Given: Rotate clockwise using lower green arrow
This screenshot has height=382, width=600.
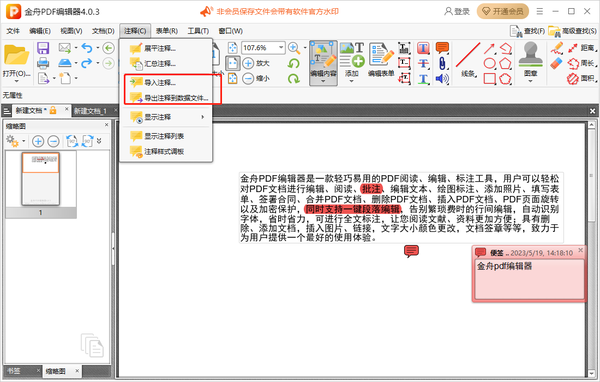Looking at the screenshot, I should click(x=294, y=78).
